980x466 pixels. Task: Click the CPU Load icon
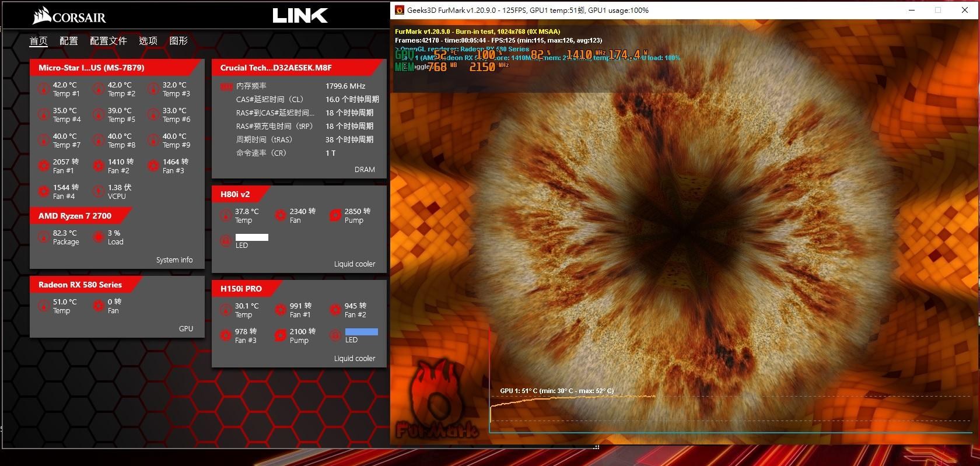click(98, 237)
